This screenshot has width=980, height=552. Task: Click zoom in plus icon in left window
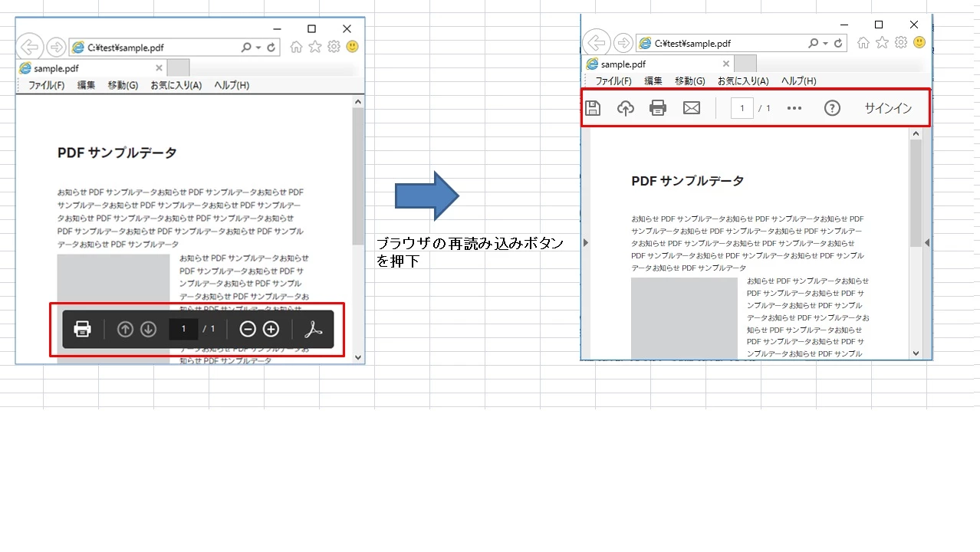[x=271, y=329]
